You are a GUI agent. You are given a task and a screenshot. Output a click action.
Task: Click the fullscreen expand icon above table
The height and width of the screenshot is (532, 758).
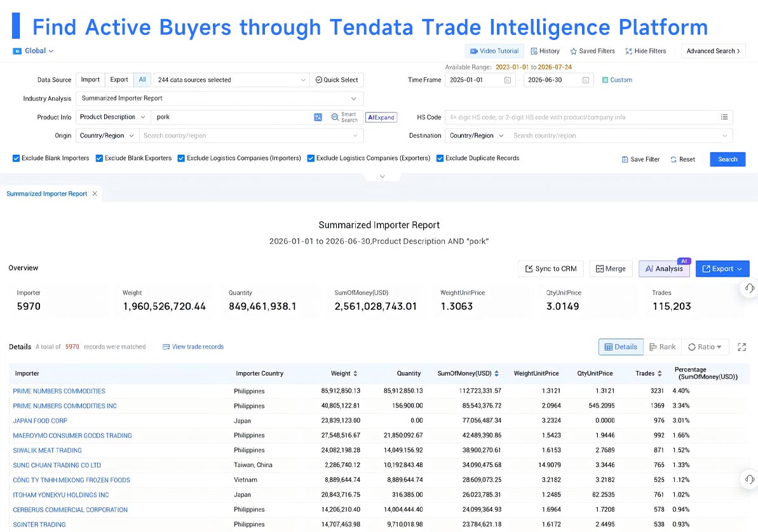coord(741,347)
